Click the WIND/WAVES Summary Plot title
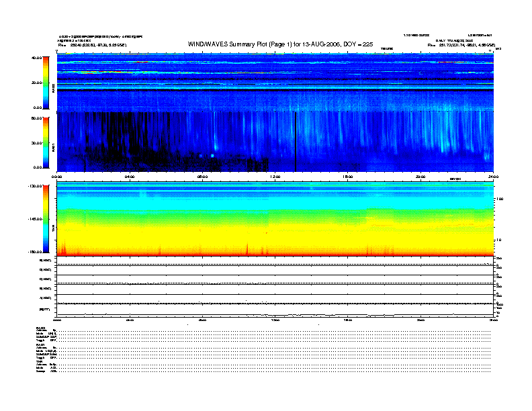The image size is (532, 411). click(x=280, y=44)
